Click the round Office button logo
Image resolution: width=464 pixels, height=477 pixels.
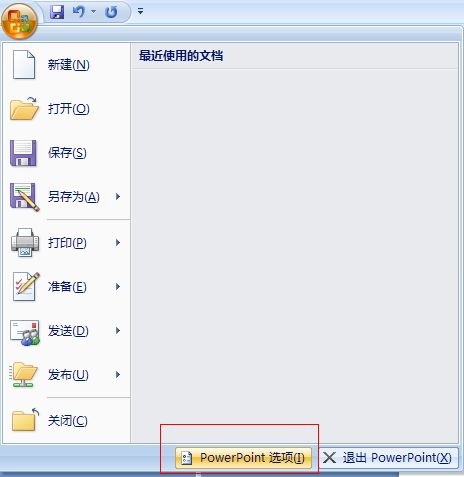pos(20,22)
